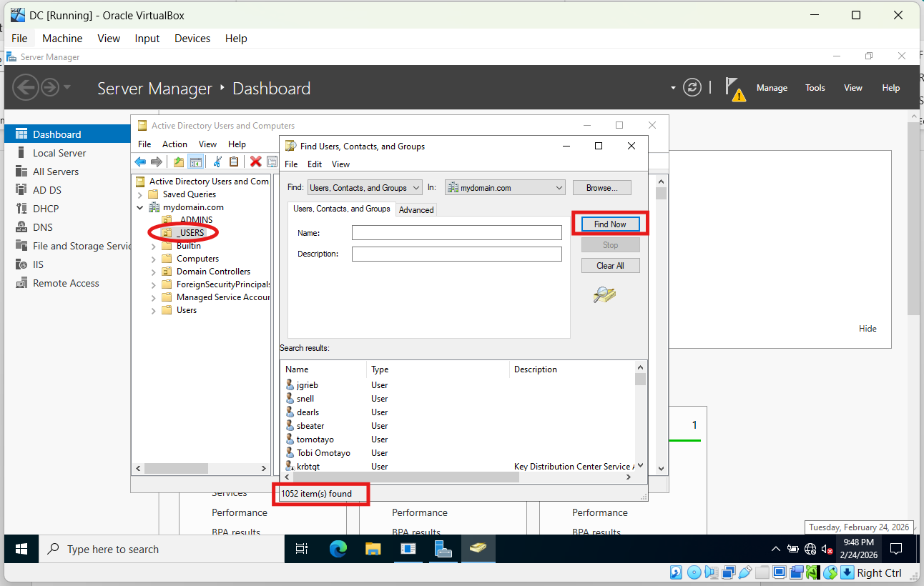Click the ADUC tree horizontal scrollbar
This screenshot has width=924, height=586.
pyautogui.click(x=201, y=469)
